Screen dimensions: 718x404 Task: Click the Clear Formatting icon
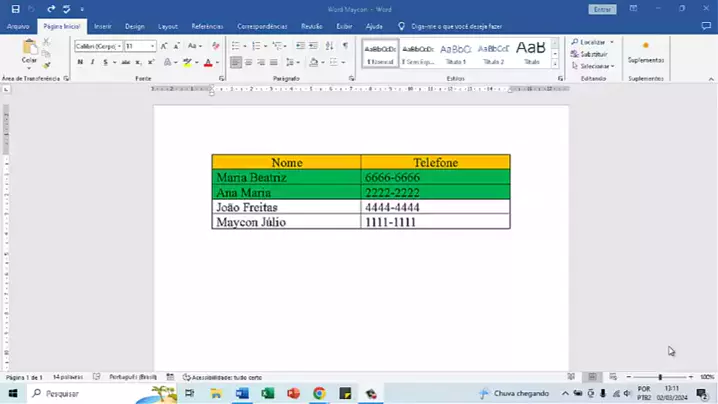(216, 46)
